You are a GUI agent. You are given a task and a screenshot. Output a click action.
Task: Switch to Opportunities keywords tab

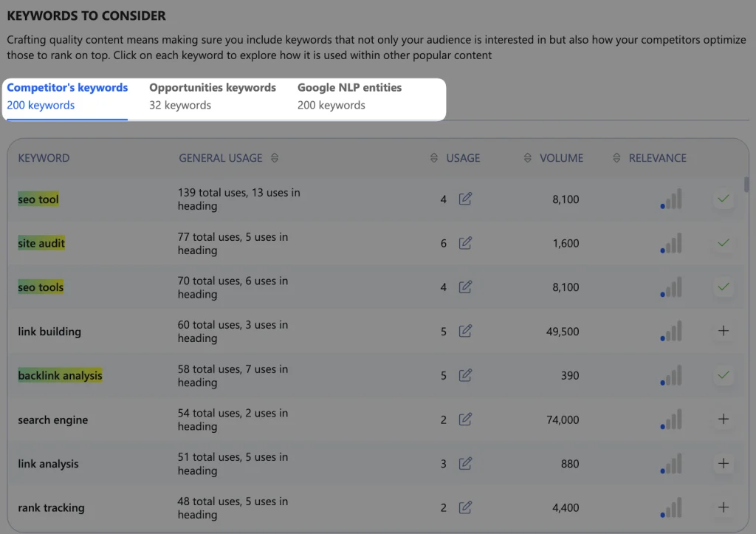coord(213,96)
